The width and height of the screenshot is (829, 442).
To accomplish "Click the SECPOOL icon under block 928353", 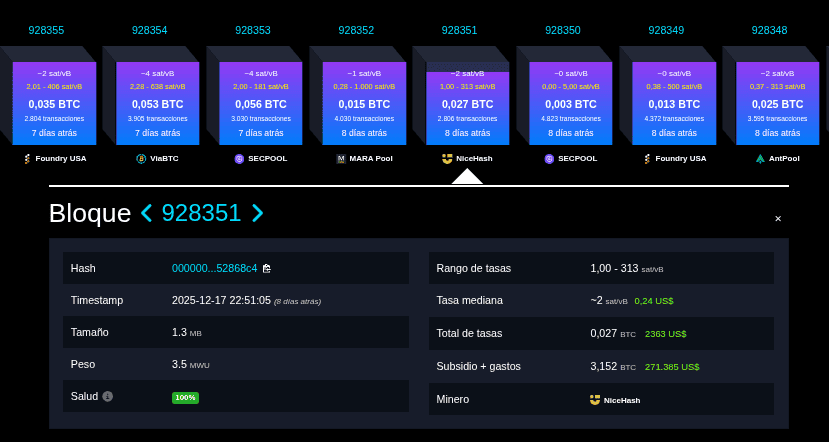I will (239, 159).
